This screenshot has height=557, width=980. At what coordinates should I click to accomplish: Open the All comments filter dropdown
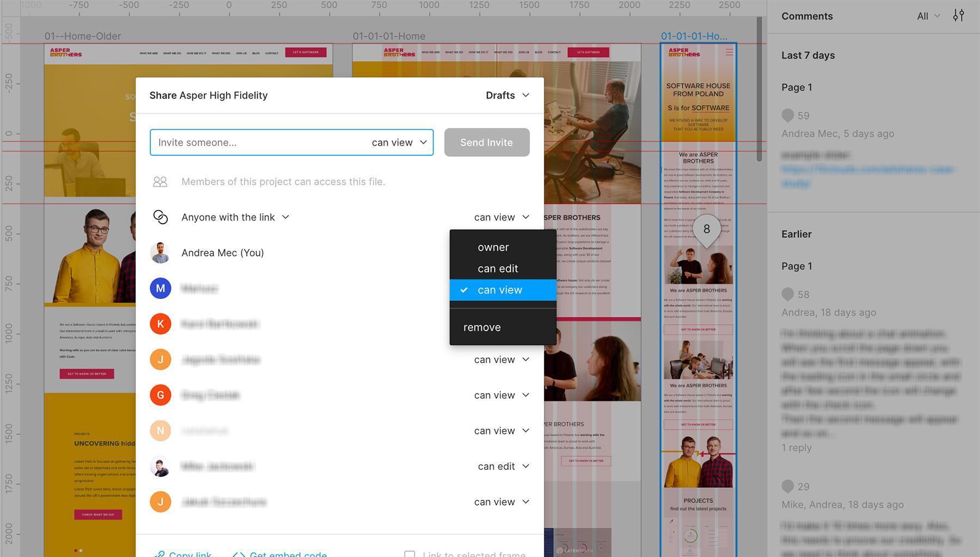point(926,16)
